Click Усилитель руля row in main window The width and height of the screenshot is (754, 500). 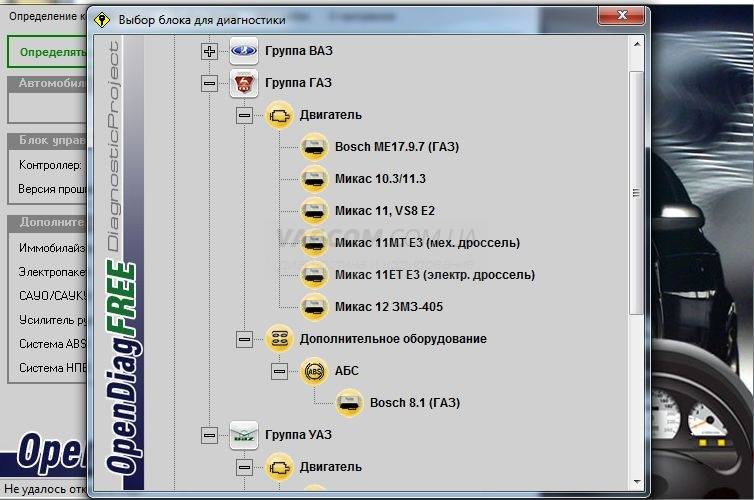pos(52,320)
